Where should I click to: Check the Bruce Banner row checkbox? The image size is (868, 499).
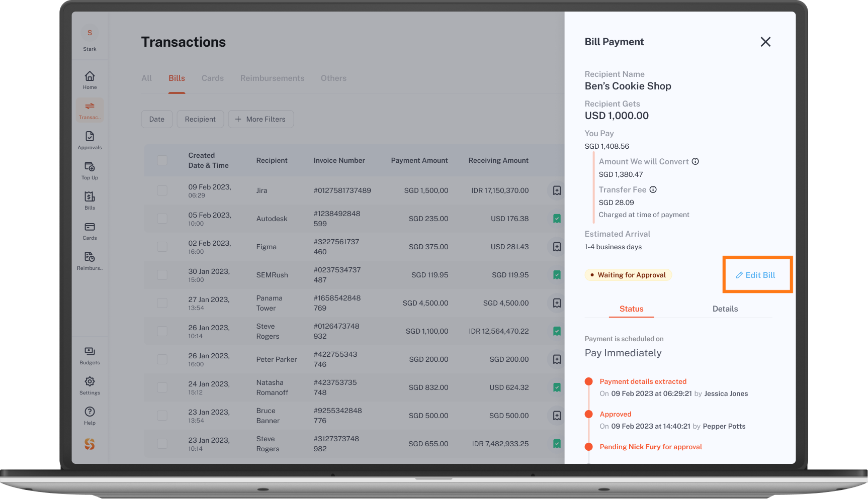coord(162,416)
